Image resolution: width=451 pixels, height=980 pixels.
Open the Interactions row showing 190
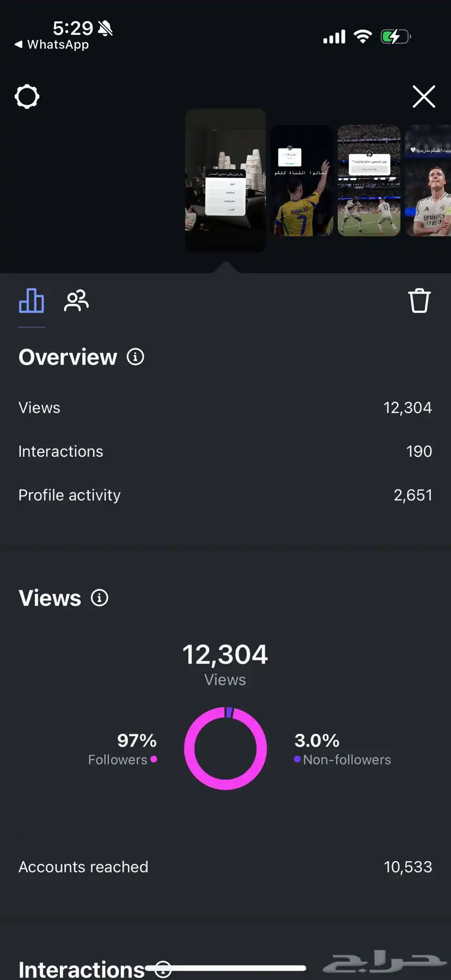click(225, 451)
